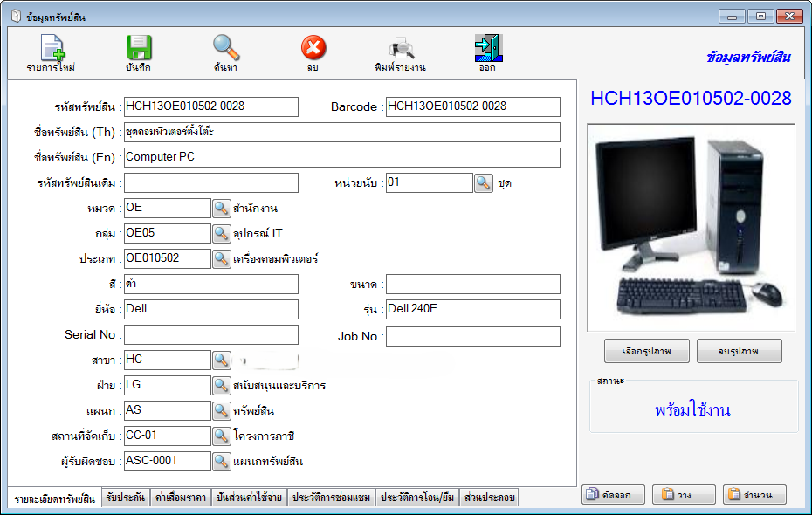Click the กลุ่ม field containing OE05
The height and width of the screenshot is (515, 812).
coord(168,233)
